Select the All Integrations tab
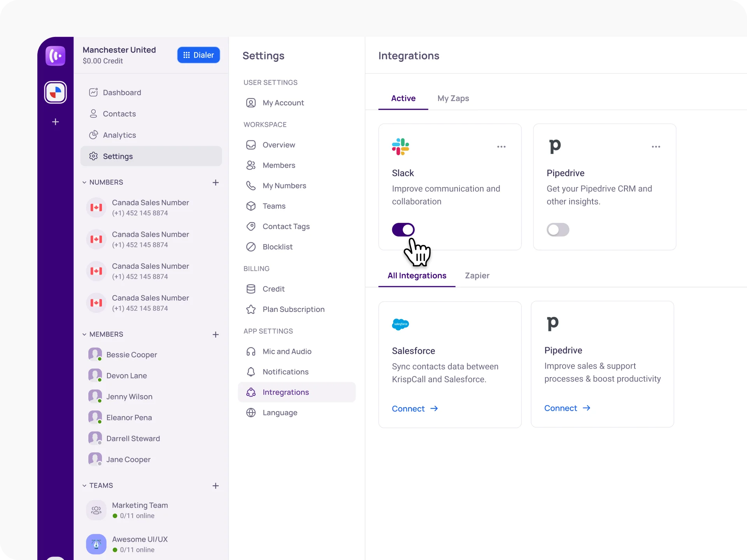Viewport: 747px width, 560px height. point(417,276)
